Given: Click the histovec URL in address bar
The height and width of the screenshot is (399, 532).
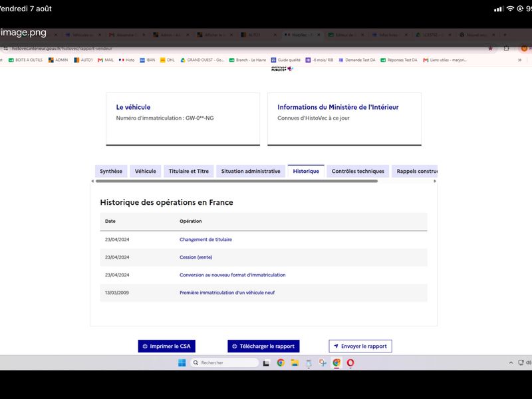Looking at the screenshot, I should [x=62, y=49].
